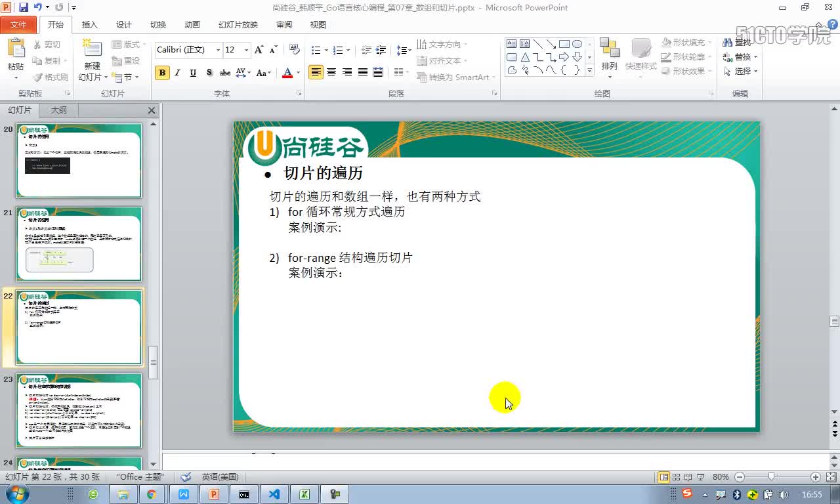The width and height of the screenshot is (840, 504).
Task: Expand numbered list style dropdown arrow
Action: point(348,50)
